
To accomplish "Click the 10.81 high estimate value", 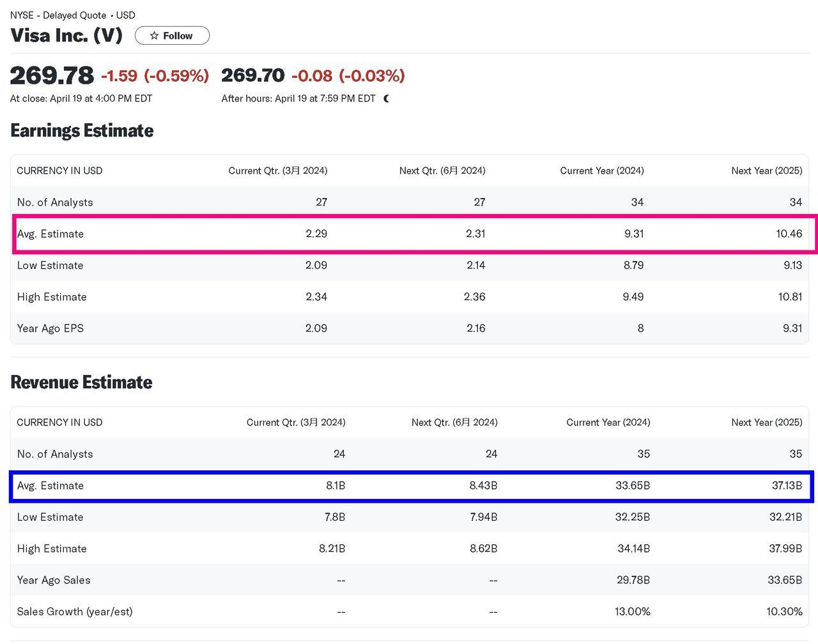I will tap(789, 297).
